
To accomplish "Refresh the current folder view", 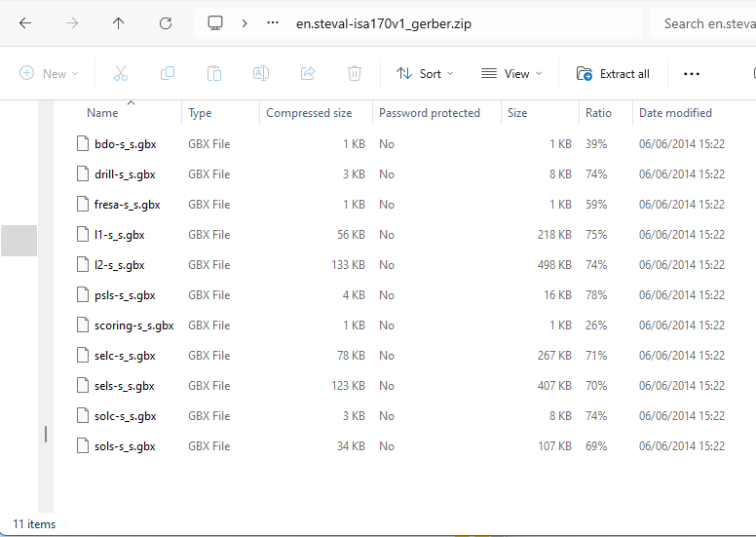I will tap(166, 23).
